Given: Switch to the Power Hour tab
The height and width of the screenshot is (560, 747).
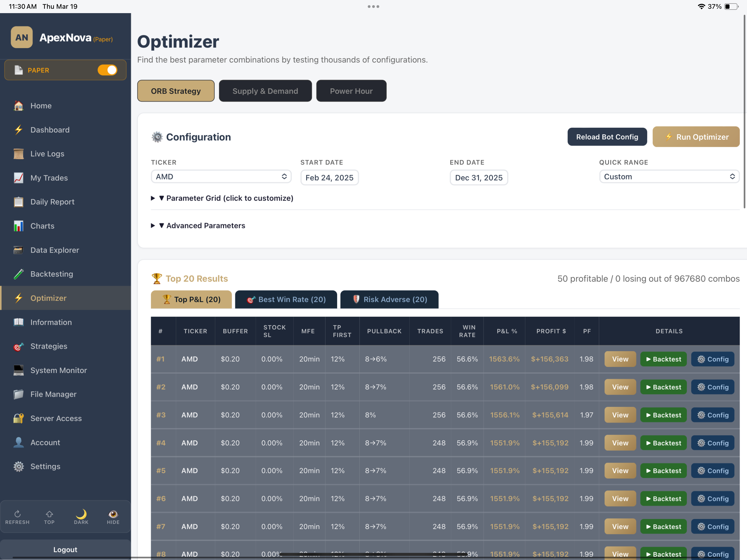Looking at the screenshot, I should (351, 91).
